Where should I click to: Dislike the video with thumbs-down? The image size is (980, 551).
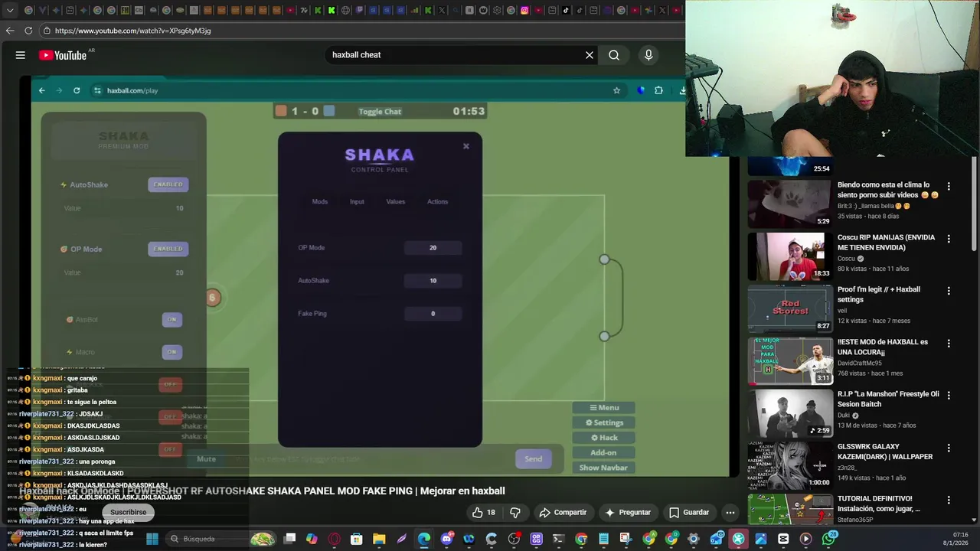(515, 512)
